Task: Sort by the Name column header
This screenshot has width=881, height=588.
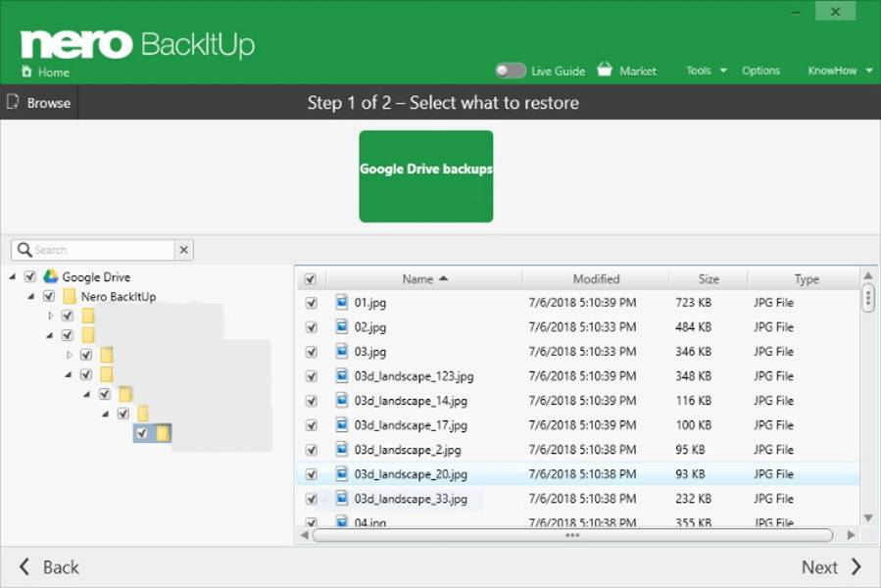Action: point(424,279)
